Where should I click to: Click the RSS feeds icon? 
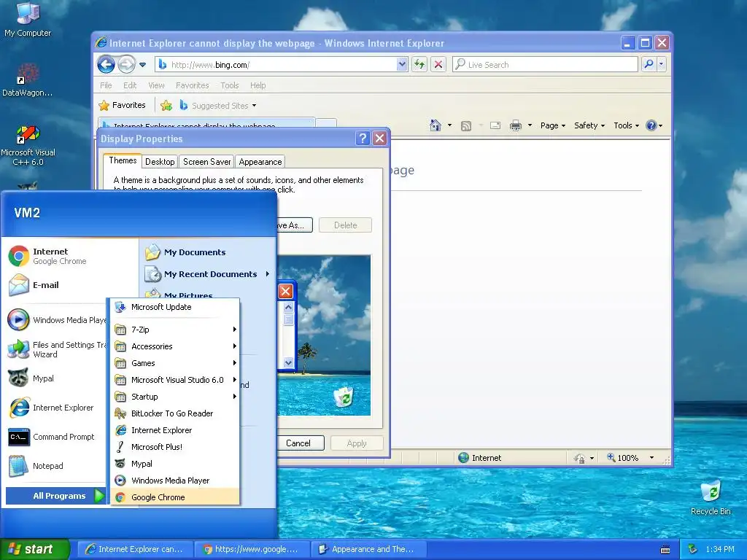point(466,125)
